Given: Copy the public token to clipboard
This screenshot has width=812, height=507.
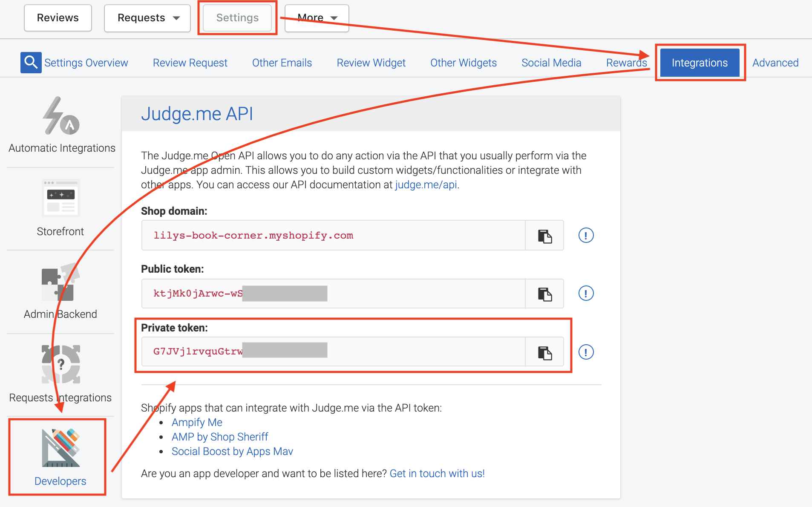Looking at the screenshot, I should 544,294.
